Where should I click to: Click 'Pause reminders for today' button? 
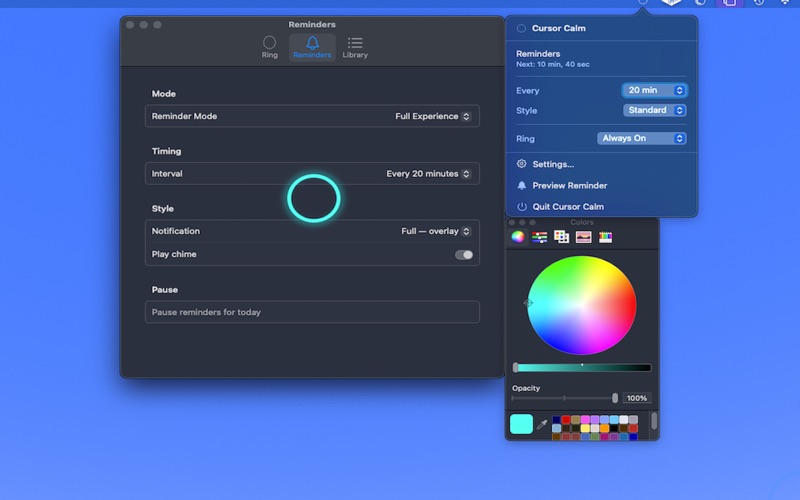(312, 312)
